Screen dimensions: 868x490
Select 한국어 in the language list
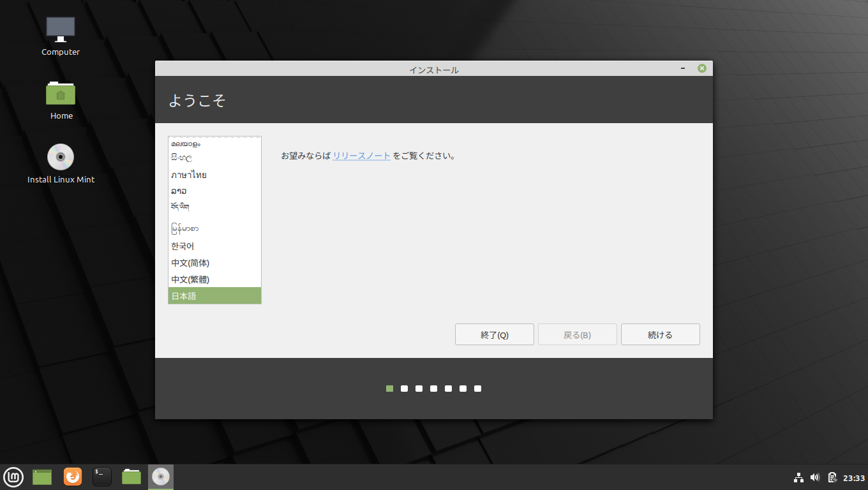coord(214,246)
